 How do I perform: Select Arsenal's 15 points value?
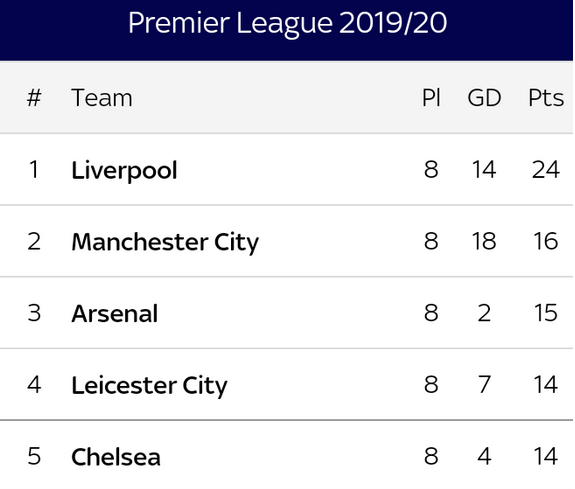point(546,313)
